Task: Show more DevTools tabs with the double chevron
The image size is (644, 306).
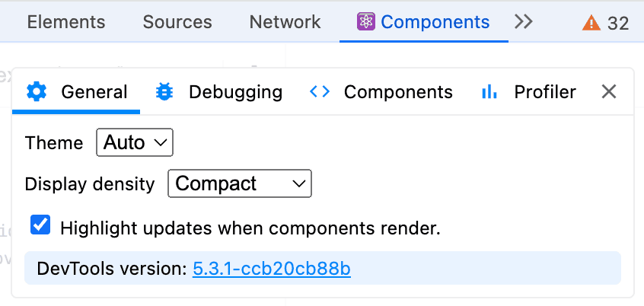Action: pyautogui.click(x=524, y=21)
